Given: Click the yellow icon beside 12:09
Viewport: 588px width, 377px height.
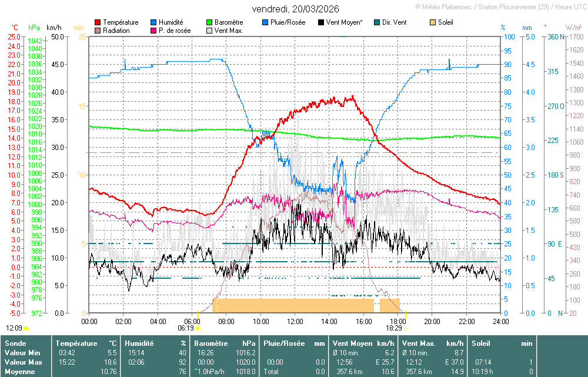Looking at the screenshot, I should coord(26,328).
